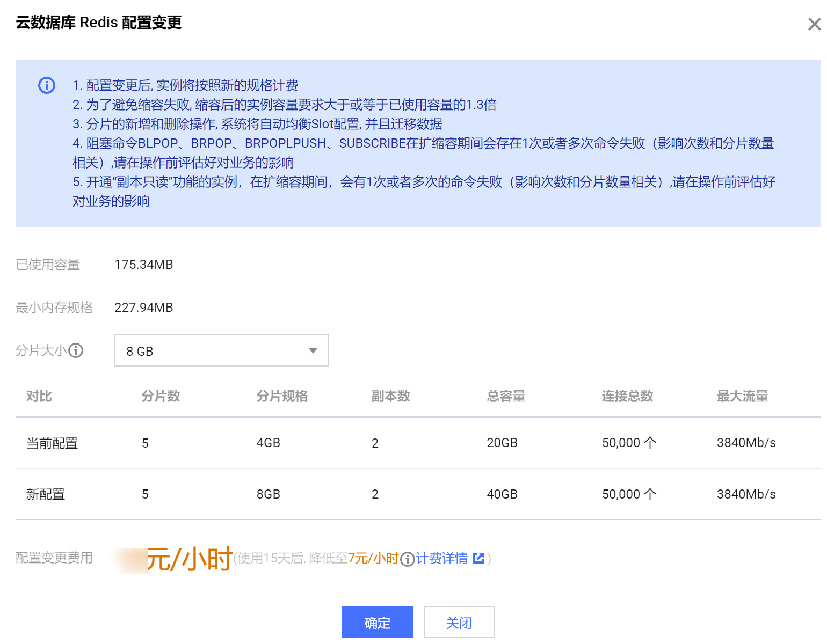The width and height of the screenshot is (827, 644).
Task: Click the large 元/小时 price text
Action: [x=190, y=559]
